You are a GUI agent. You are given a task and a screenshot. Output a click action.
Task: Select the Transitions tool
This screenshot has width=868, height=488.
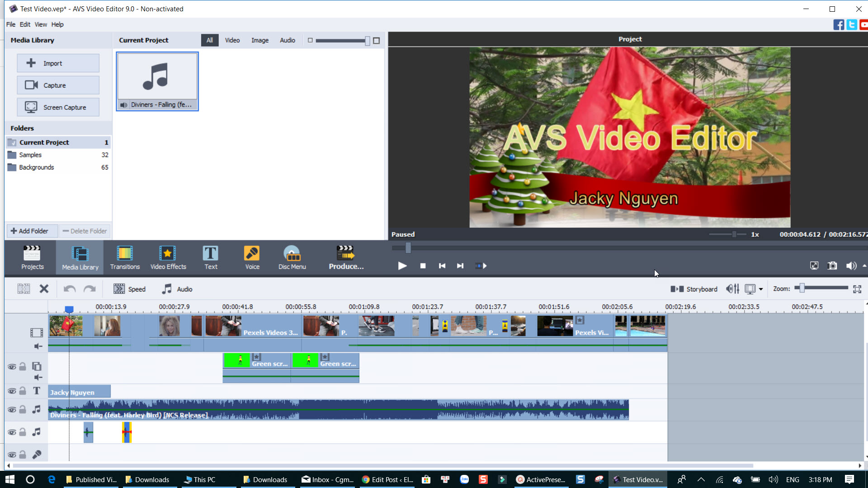pyautogui.click(x=125, y=257)
